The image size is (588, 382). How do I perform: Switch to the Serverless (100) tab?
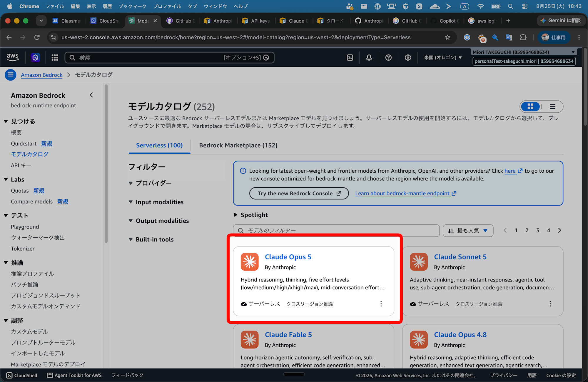pos(159,145)
